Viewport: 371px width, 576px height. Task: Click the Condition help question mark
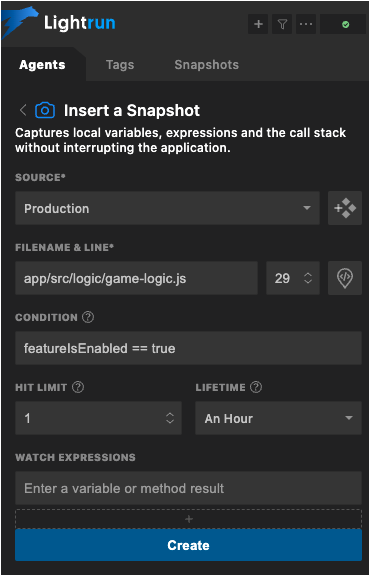[88, 317]
